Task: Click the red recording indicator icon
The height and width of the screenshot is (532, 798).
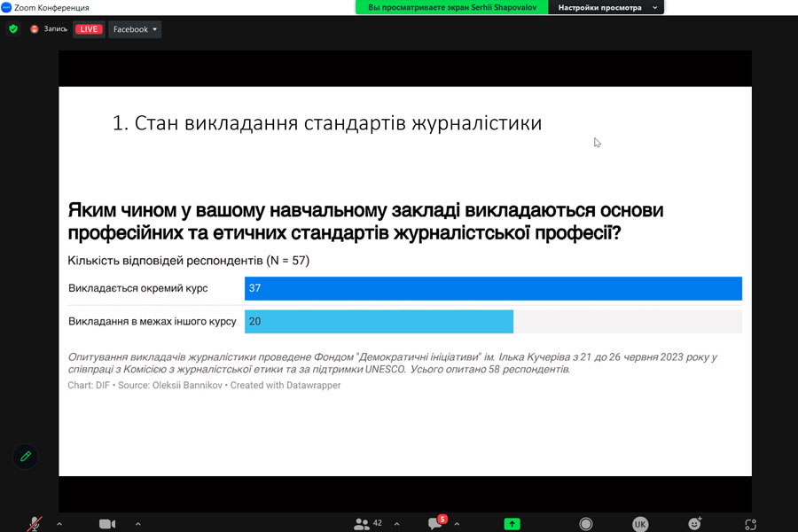Action: [34, 29]
